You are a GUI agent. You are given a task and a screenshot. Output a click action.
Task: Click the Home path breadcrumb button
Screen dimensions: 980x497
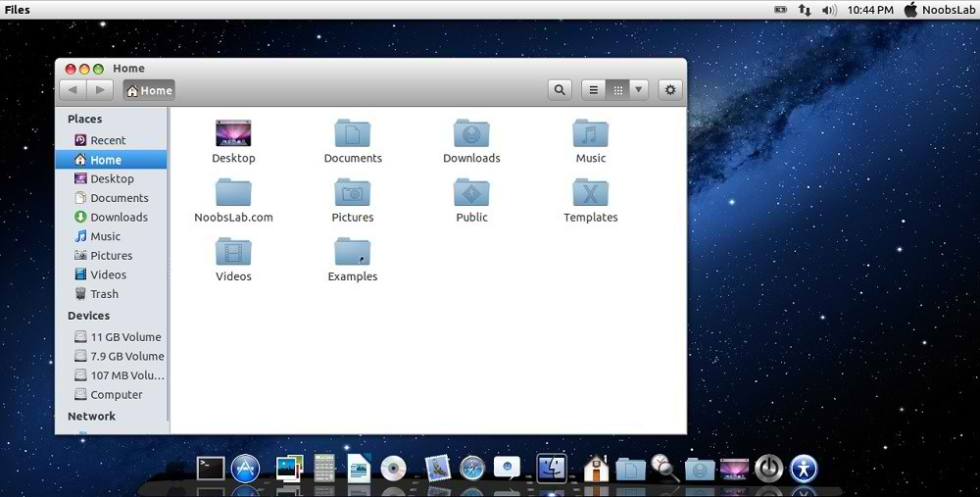pos(149,90)
